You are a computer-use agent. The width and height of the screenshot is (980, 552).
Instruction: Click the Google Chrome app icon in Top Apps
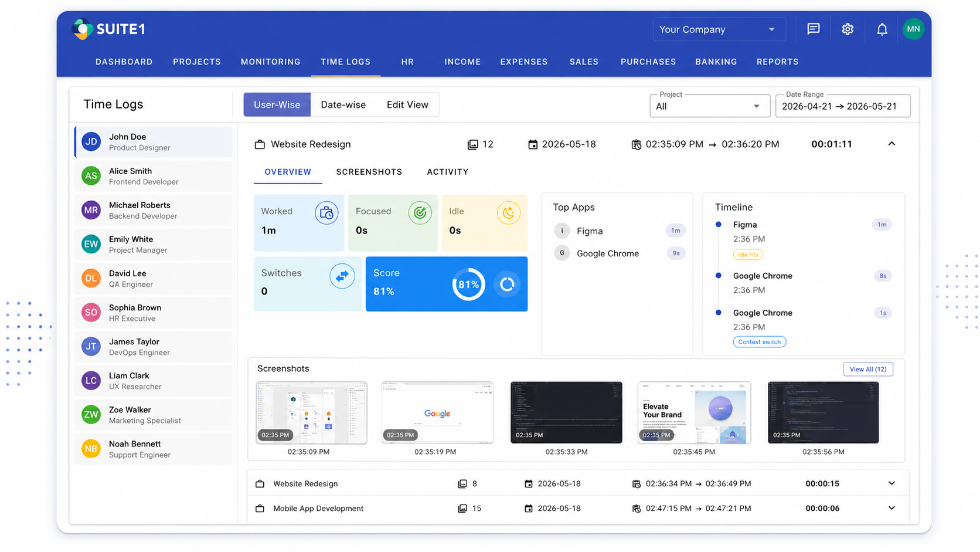pos(562,253)
